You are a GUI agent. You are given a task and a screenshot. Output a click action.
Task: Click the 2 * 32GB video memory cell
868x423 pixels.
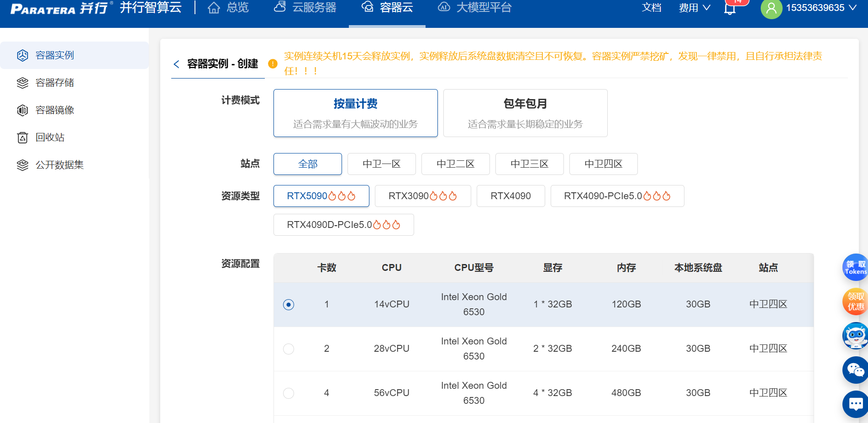[552, 349]
